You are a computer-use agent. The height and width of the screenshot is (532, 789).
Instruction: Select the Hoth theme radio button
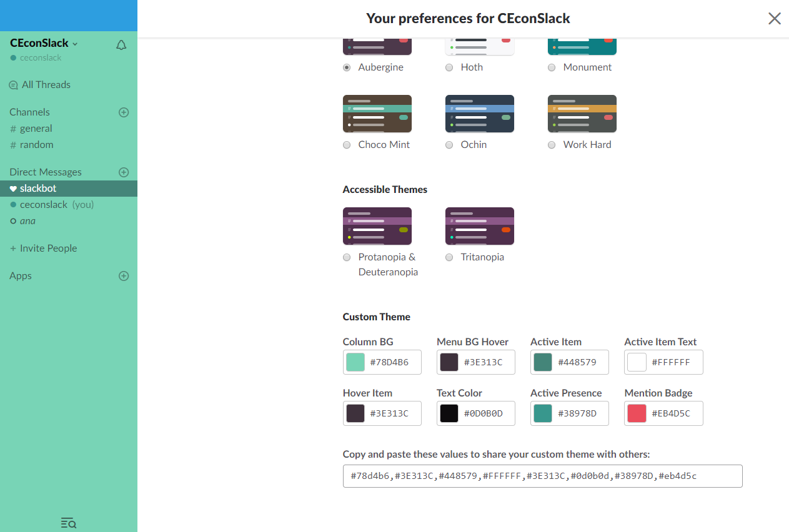tap(449, 67)
